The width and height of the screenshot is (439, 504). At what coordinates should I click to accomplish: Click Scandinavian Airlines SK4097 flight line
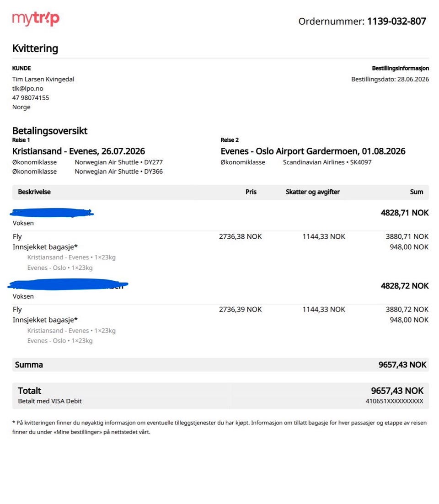pos(327,162)
